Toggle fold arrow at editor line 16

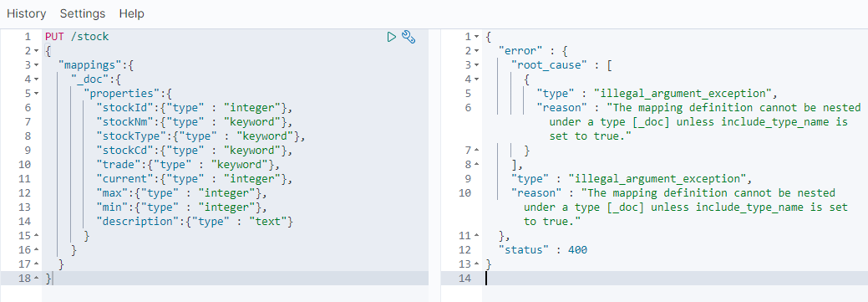(x=37, y=250)
